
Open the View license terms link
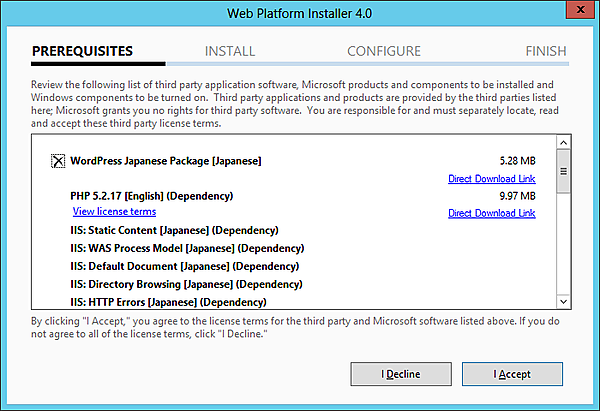point(114,212)
